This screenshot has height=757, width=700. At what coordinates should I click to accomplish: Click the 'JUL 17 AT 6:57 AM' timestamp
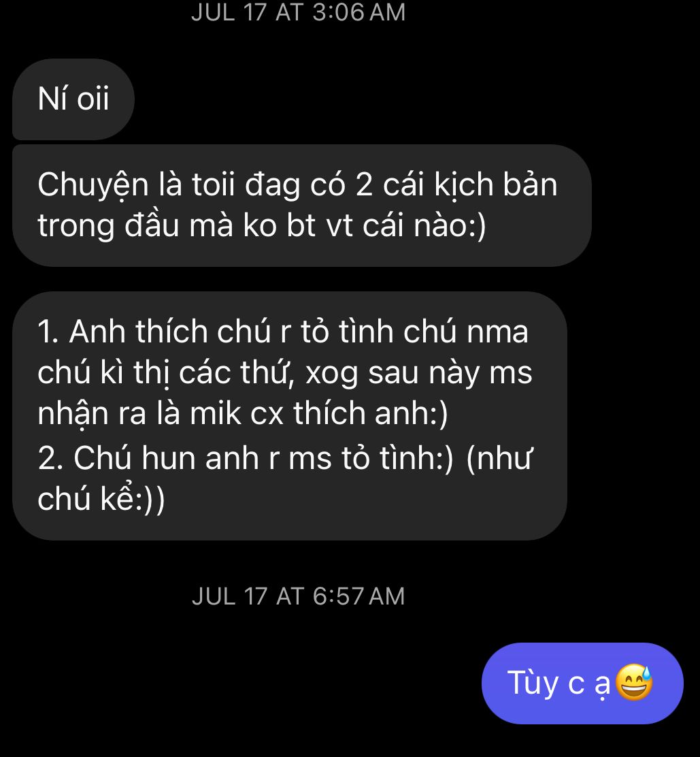[x=298, y=596]
